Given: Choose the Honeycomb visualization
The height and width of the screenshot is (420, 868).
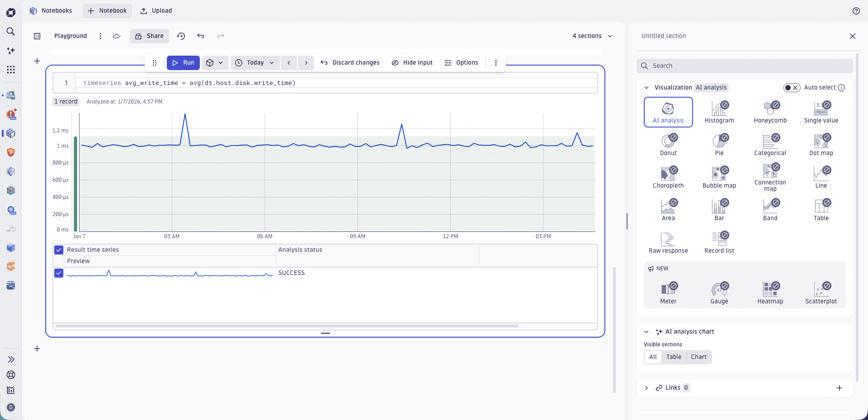Looking at the screenshot, I should [x=770, y=112].
